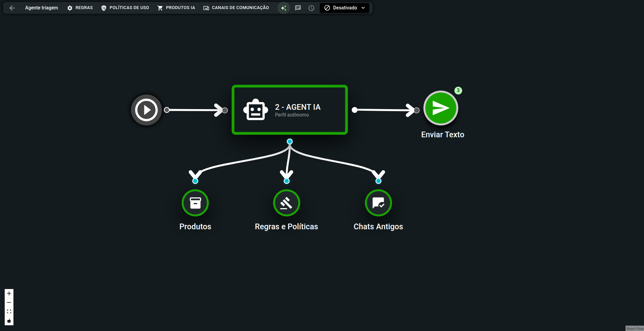Open POLÍTICAS DE USO menu
Screen dimensions: 644x331
tap(125, 8)
